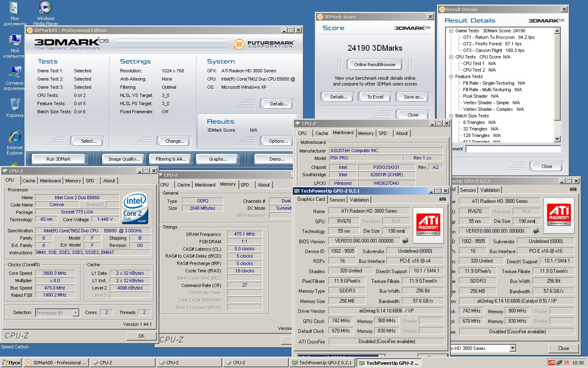The height and width of the screenshot is (368, 588).
Task: Open Sensors tab in front GPU-Z window
Action: (337, 200)
